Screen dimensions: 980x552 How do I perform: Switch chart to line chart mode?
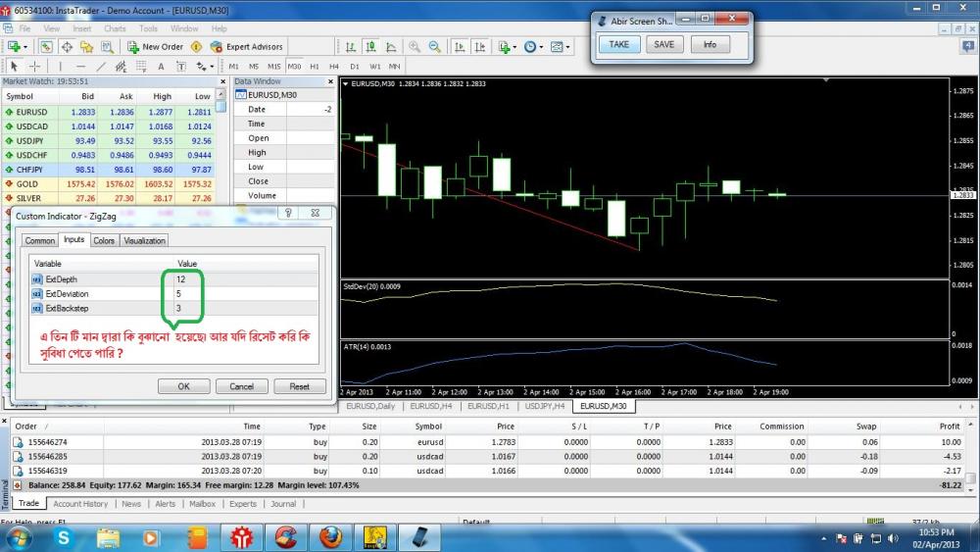click(391, 47)
